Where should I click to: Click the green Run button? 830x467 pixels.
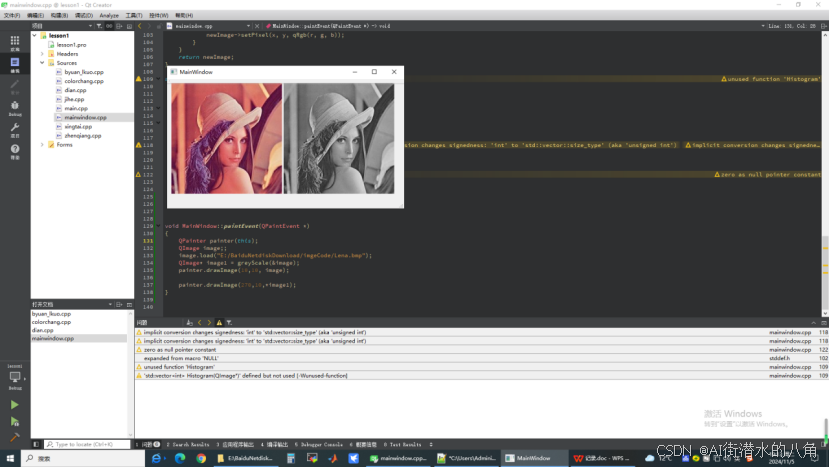pyautogui.click(x=14, y=405)
